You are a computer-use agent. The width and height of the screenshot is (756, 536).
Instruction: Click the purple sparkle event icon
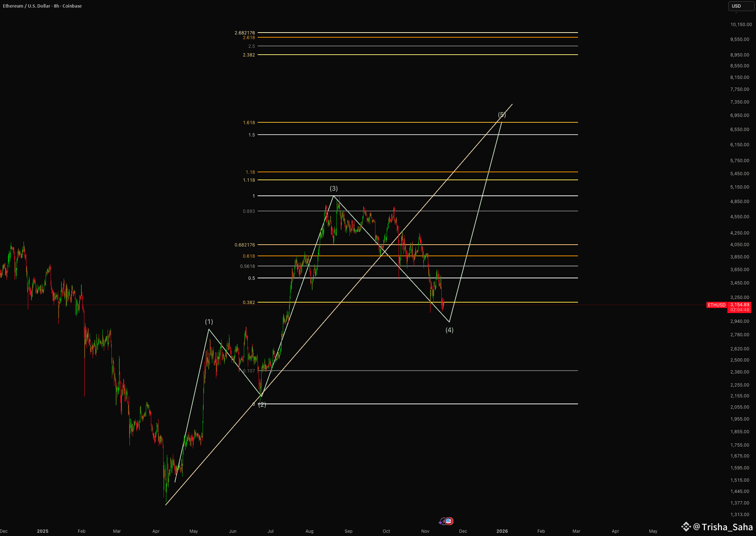[x=441, y=522]
